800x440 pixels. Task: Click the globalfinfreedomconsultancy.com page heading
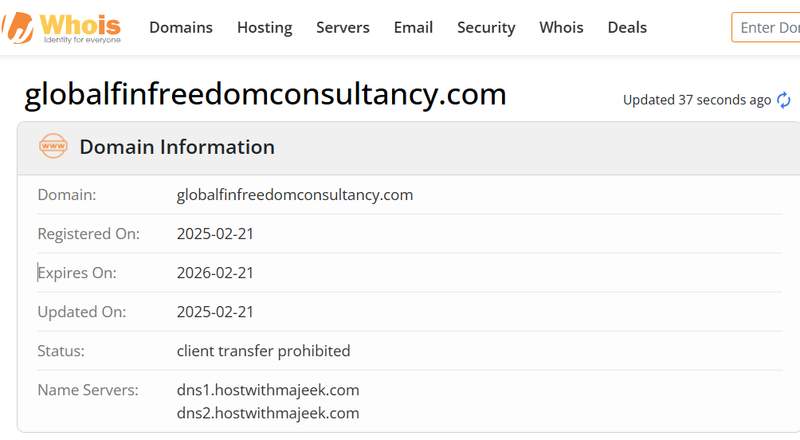coord(265,94)
